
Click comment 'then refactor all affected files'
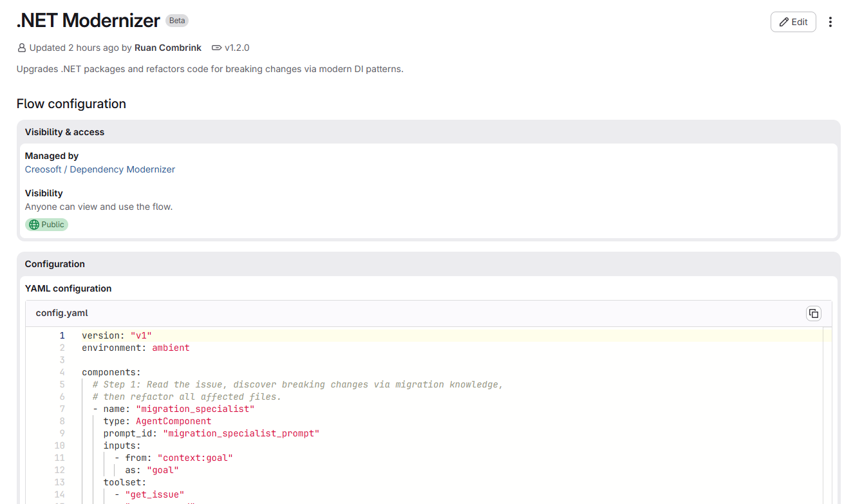coord(187,397)
